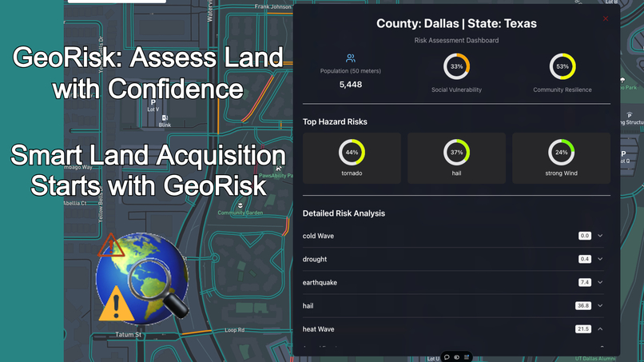Click the population people icon
The image size is (644, 362).
[x=350, y=58]
